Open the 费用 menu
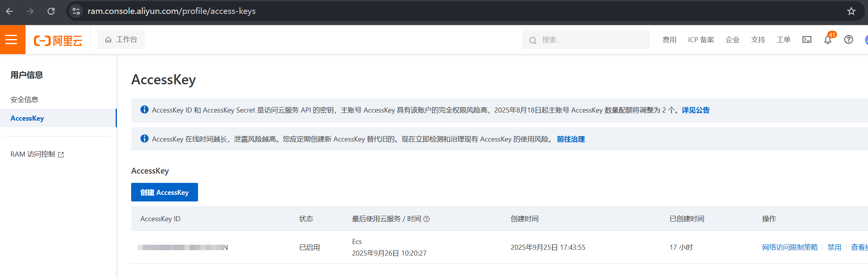868x278 pixels. pyautogui.click(x=669, y=40)
